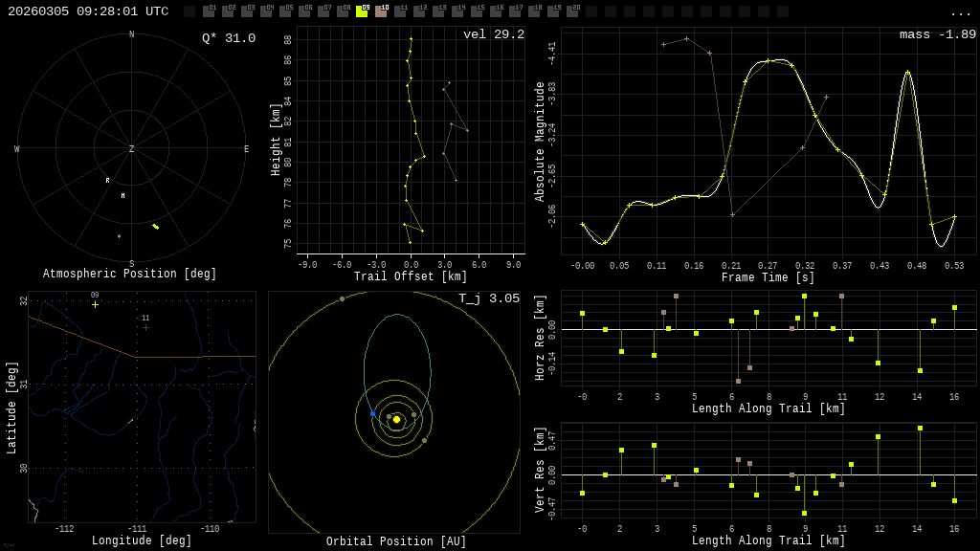This screenshot has height=551, width=980.
Task: Click the gray station 11 cross on map
Action: click(145, 327)
